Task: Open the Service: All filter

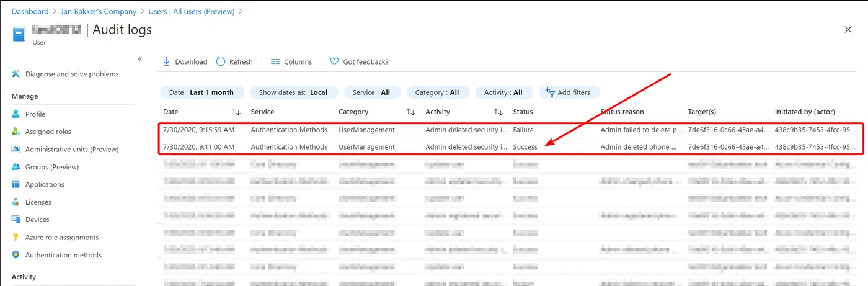Action: coord(372,92)
